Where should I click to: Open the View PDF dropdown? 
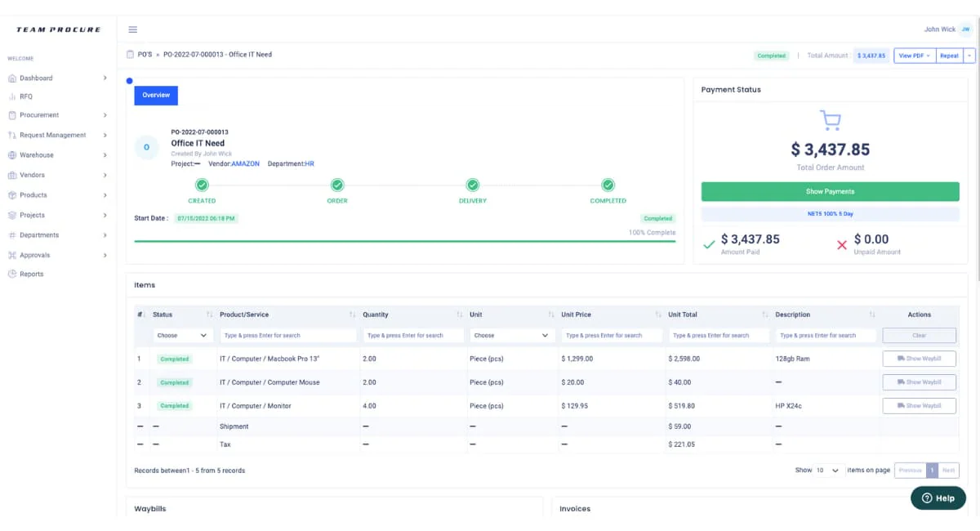[x=915, y=56]
